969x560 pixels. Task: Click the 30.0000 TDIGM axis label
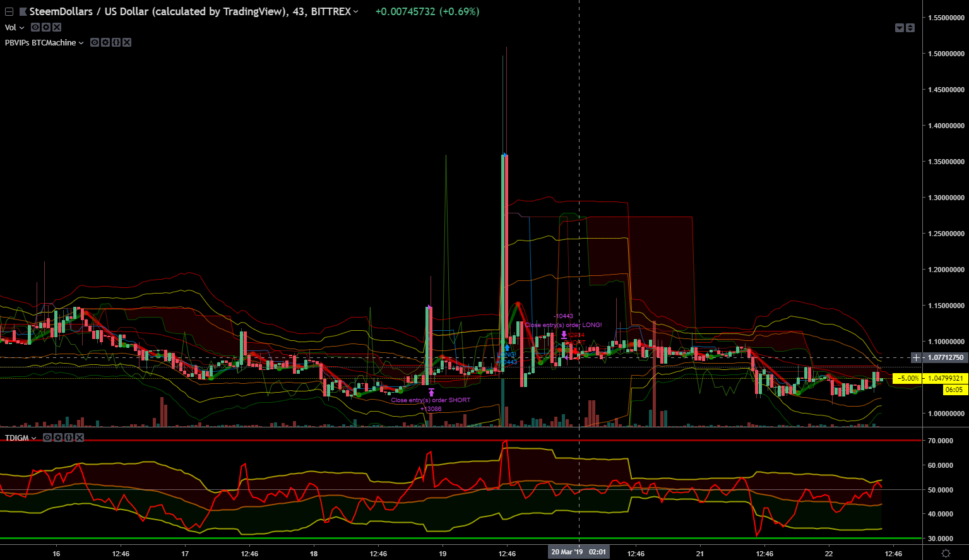[x=940, y=539]
